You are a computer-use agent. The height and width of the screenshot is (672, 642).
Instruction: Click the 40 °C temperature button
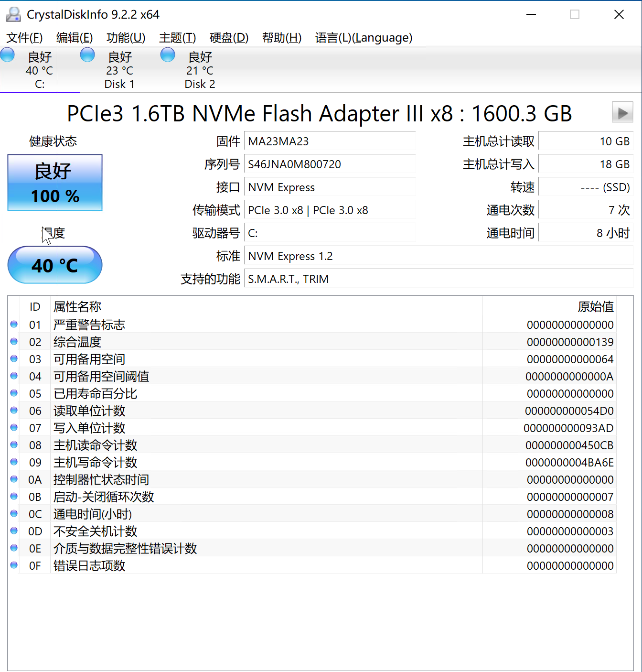(55, 265)
